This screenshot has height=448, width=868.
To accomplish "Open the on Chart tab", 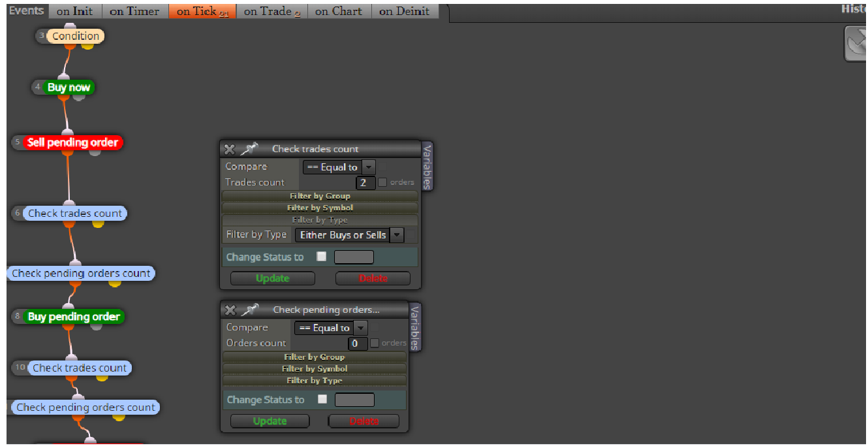I will pyautogui.click(x=339, y=11).
